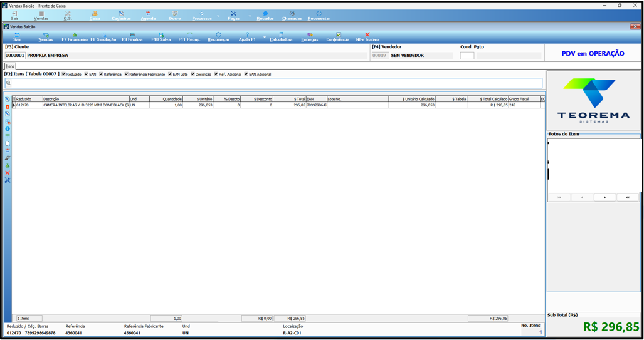The height and width of the screenshot is (340, 644).
Task: Click Recomeçar to restart the sale
Action: pos(218,38)
